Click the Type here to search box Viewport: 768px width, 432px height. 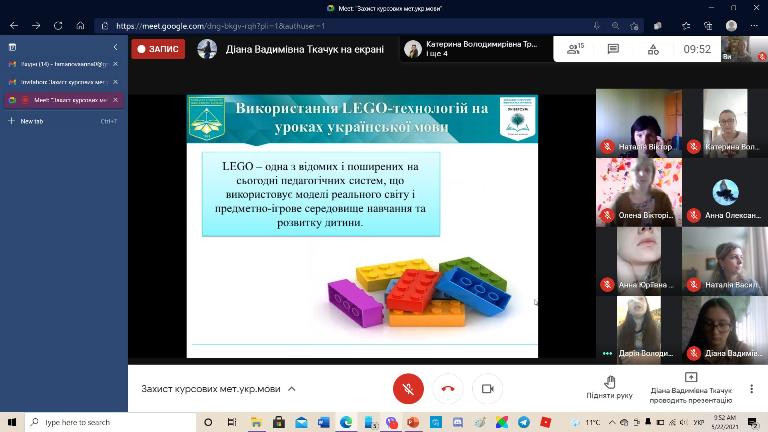tap(110, 422)
